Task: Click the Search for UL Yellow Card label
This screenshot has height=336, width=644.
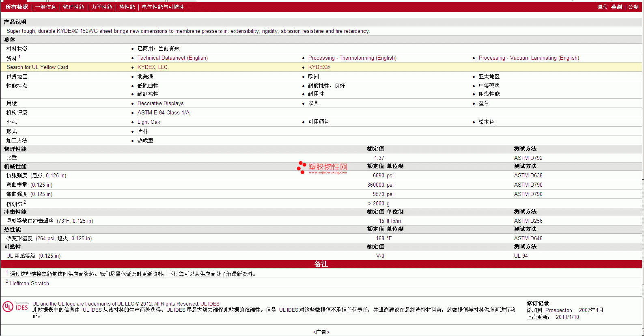Action: tap(37, 67)
